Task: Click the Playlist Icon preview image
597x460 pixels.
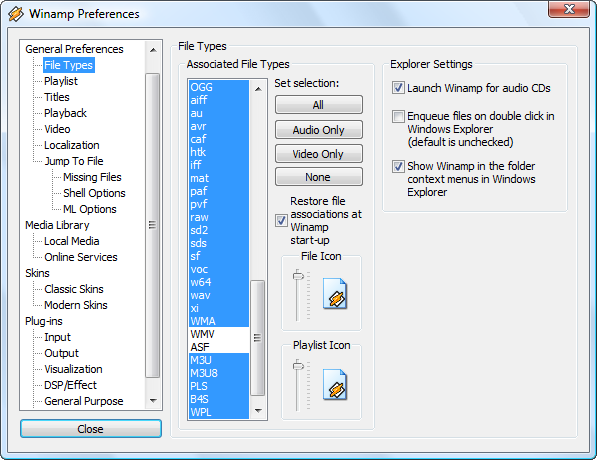Action: [x=335, y=384]
